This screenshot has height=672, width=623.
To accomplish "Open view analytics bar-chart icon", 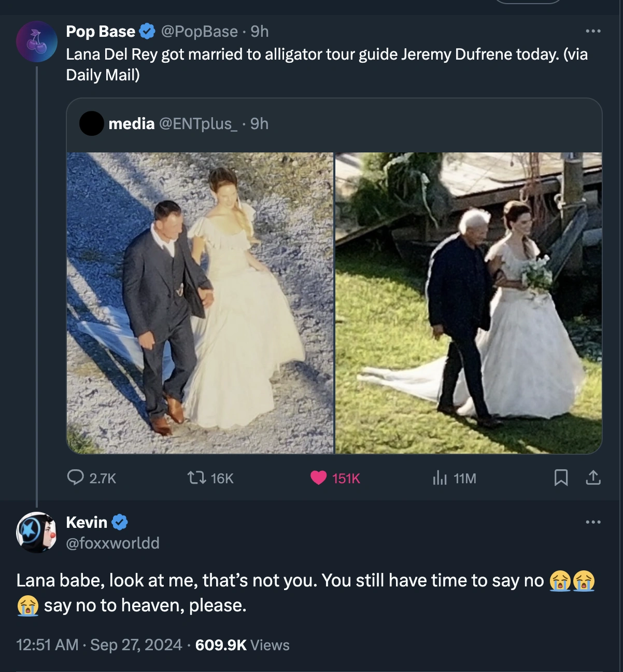I will [x=440, y=478].
